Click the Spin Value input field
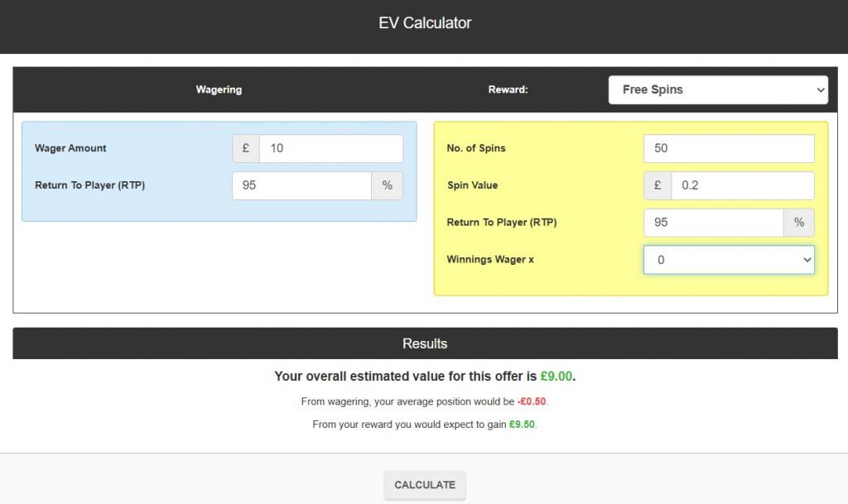Viewport: 848px width, 504px height. coord(743,185)
